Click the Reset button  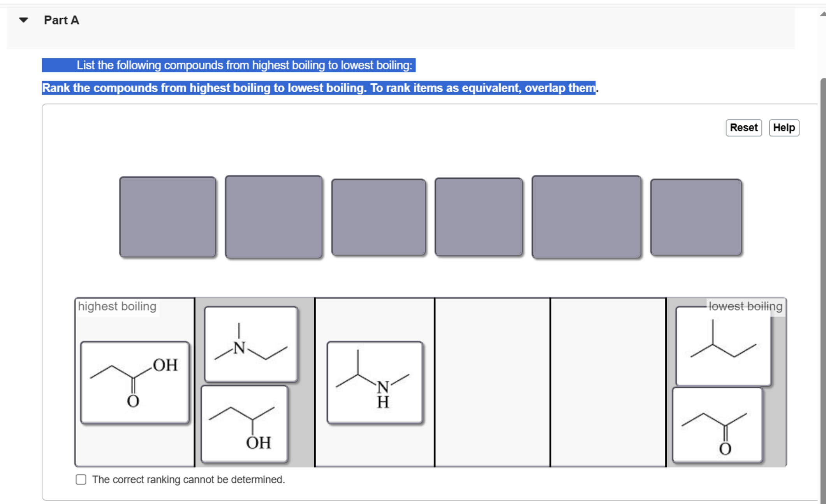(x=743, y=128)
